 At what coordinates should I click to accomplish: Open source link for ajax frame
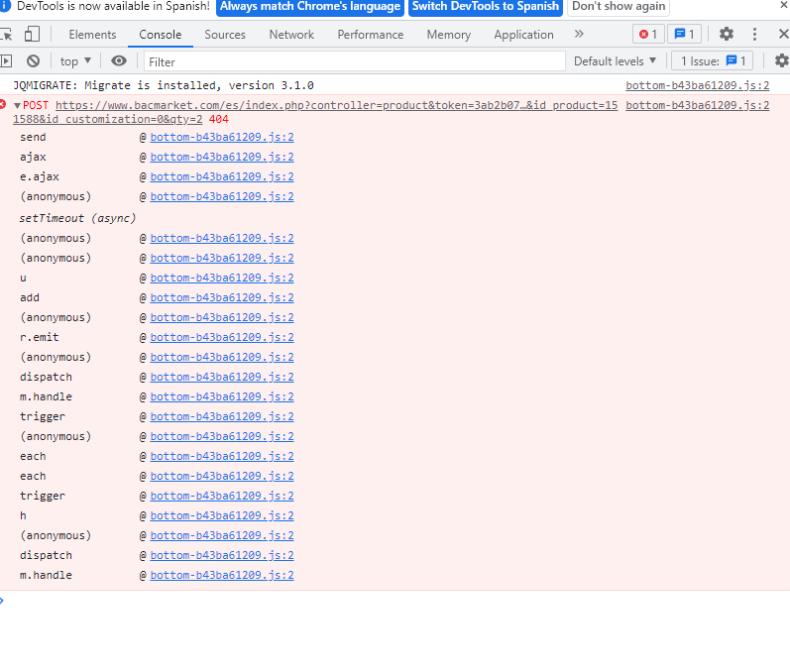[x=222, y=158]
